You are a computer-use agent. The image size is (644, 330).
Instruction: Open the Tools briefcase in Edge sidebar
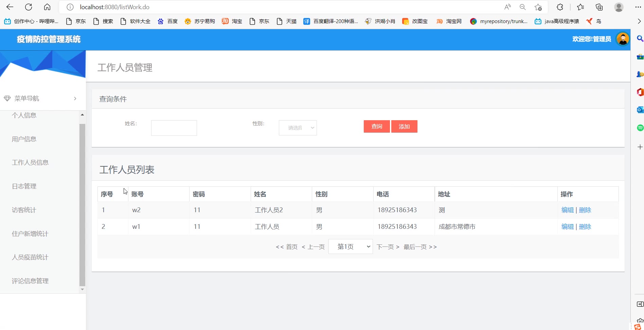click(640, 57)
